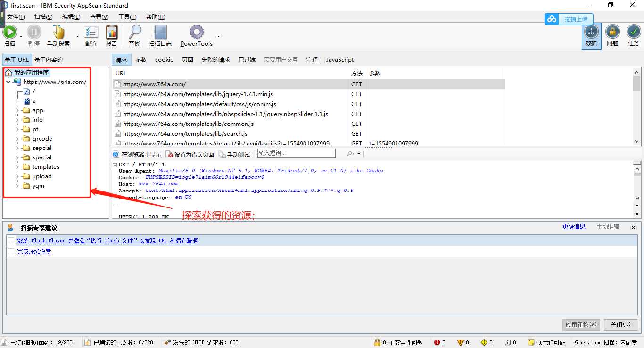644x348 pixels.
Task: Select the jquery.nbspSlider.1.1.js request row
Action: coord(309,114)
